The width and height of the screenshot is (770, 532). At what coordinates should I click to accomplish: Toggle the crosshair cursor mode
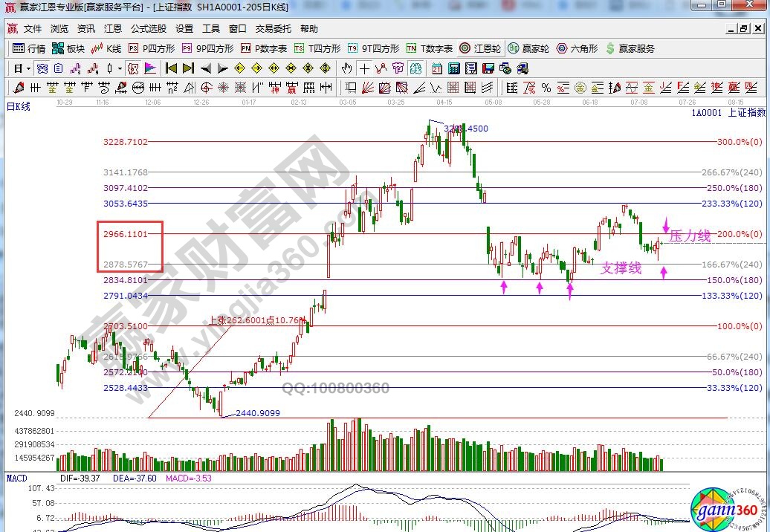click(364, 69)
